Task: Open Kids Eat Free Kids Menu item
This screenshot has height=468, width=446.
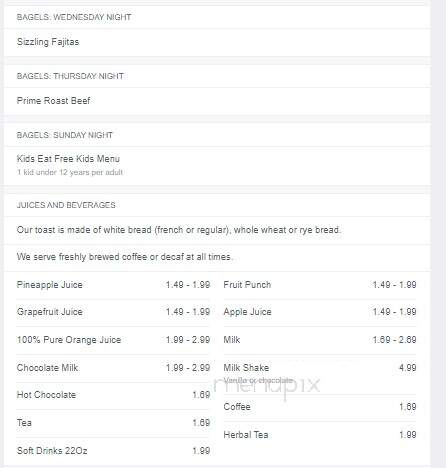Action: pyautogui.click(x=68, y=159)
